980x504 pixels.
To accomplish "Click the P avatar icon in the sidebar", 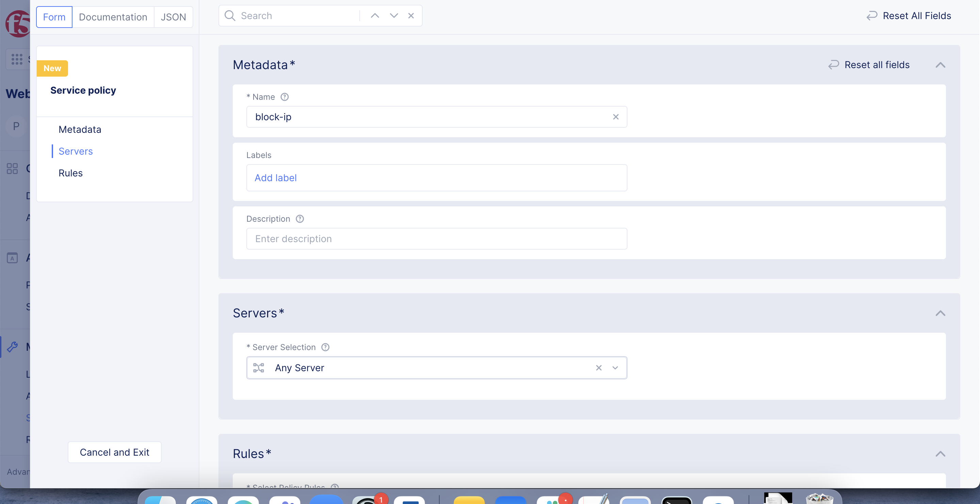I will (x=16, y=126).
